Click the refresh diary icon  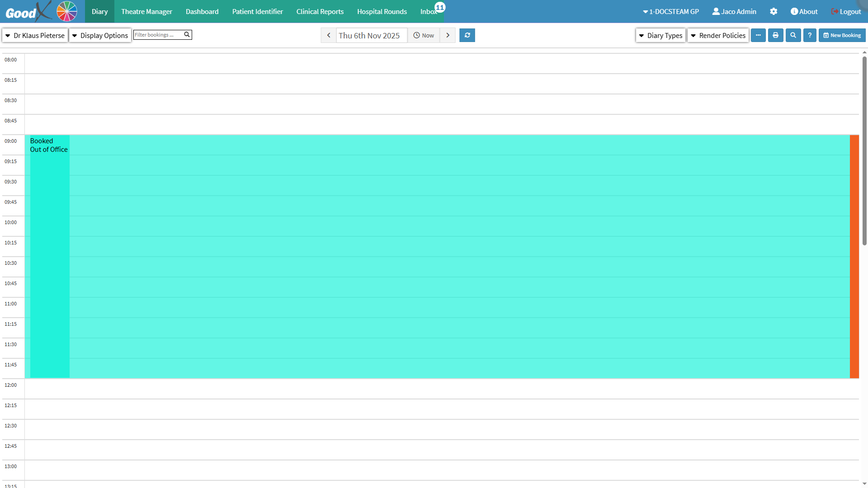coord(467,35)
